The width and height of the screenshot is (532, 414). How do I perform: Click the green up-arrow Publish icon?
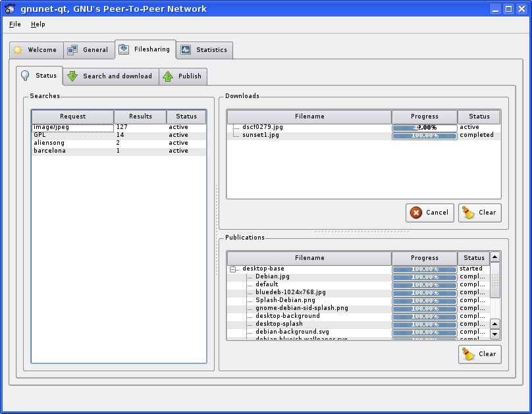pos(168,76)
